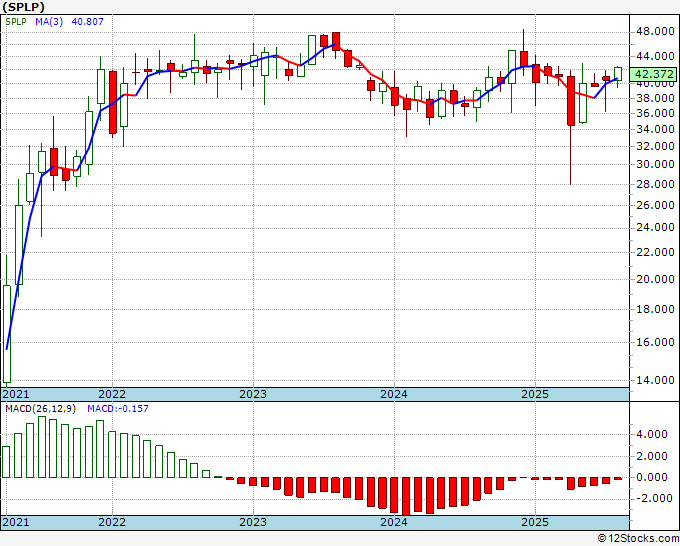Click the 4.000 MACD axis label
680x546 pixels.
pos(652,435)
